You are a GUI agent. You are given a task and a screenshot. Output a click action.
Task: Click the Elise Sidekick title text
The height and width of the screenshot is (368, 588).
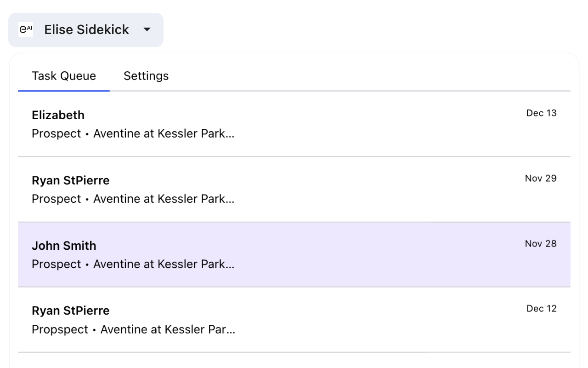86,30
